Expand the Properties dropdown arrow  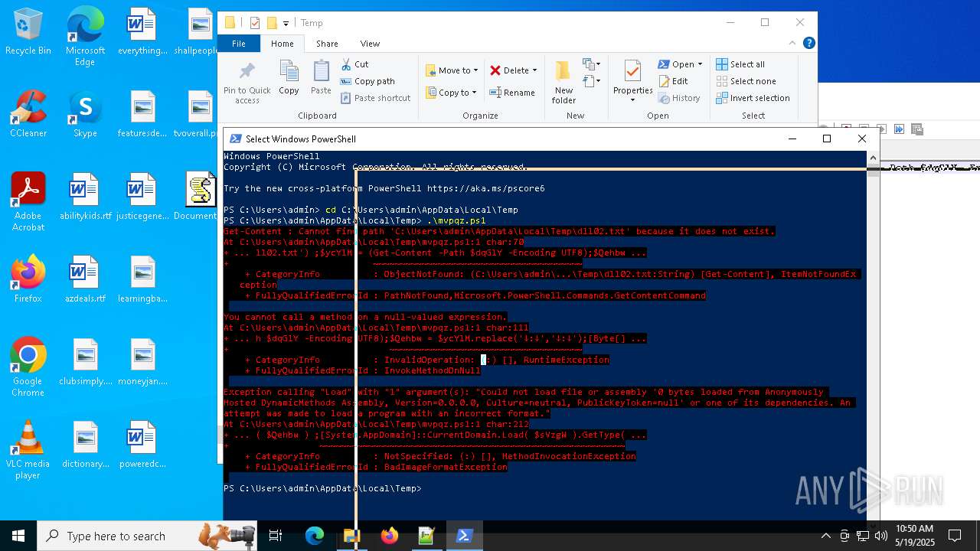pos(632,100)
